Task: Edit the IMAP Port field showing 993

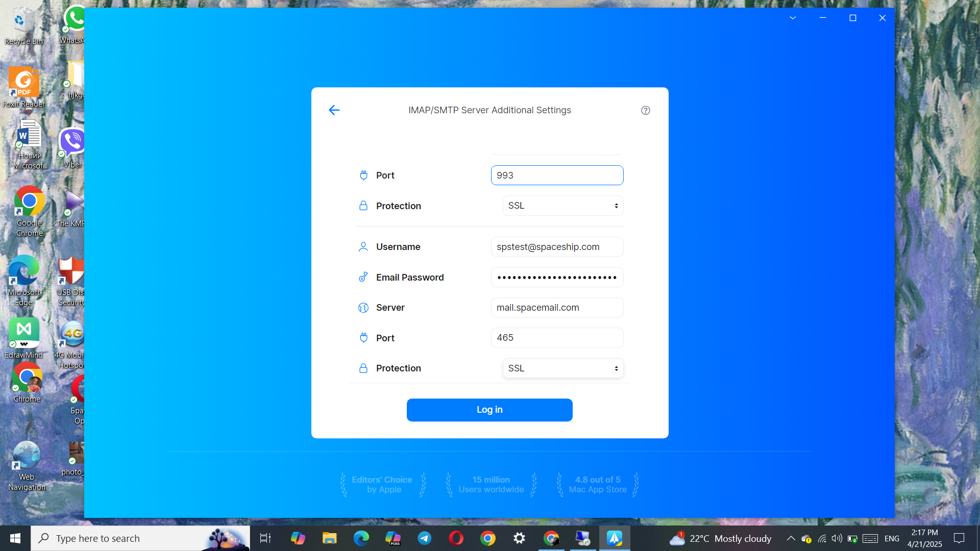Action: (557, 175)
